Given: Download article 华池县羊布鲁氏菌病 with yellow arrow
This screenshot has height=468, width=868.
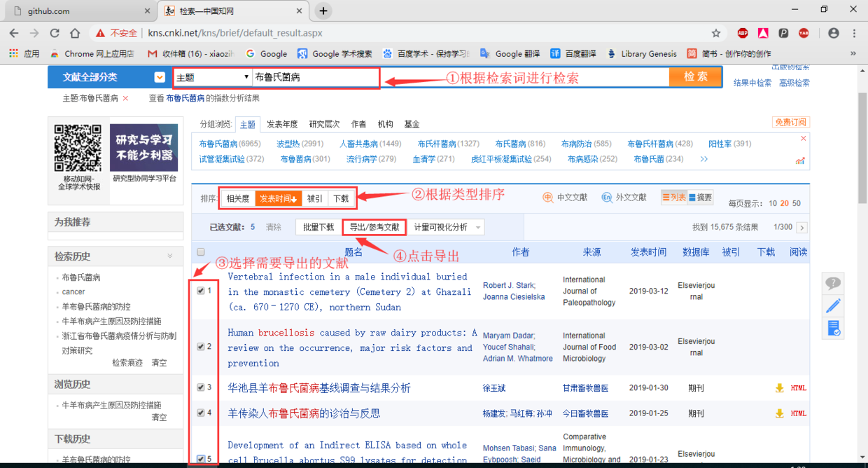Looking at the screenshot, I should click(x=779, y=388).
